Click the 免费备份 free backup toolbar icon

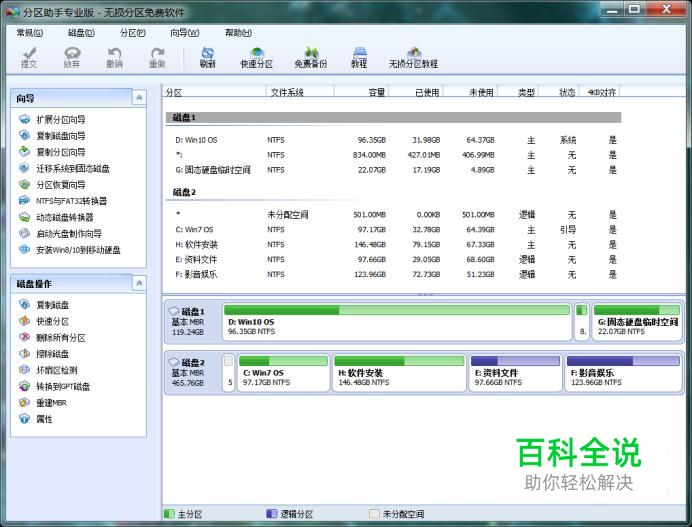click(310, 56)
